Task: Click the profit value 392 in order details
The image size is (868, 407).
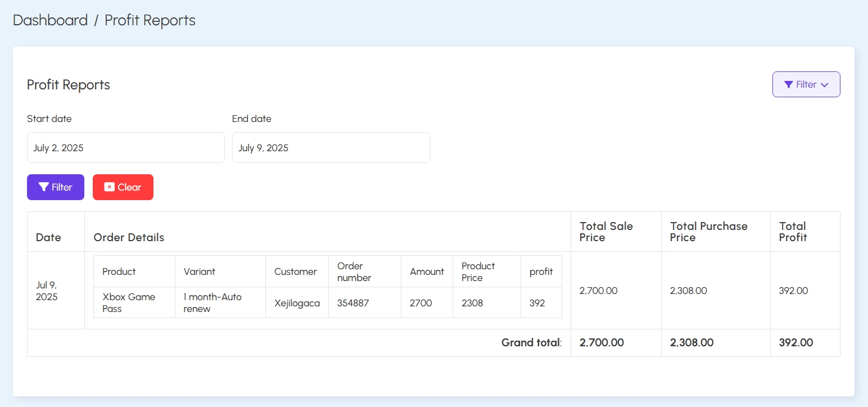Action: (x=537, y=303)
